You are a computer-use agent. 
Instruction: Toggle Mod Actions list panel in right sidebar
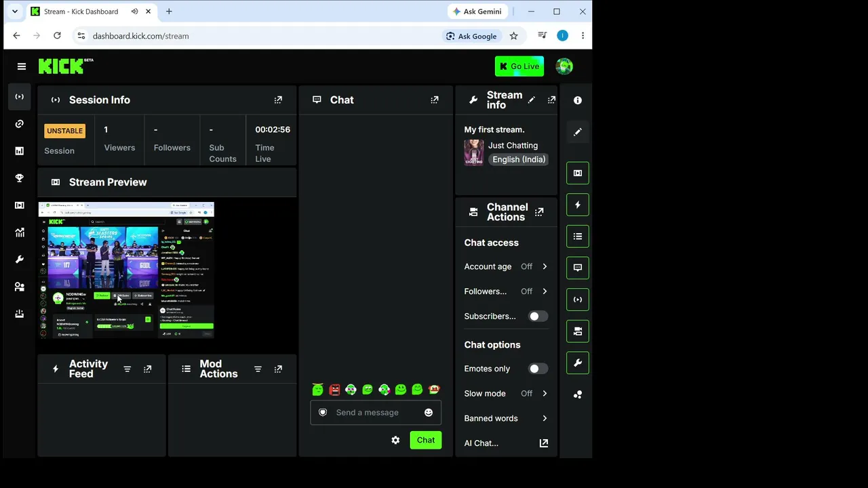pos(578,237)
